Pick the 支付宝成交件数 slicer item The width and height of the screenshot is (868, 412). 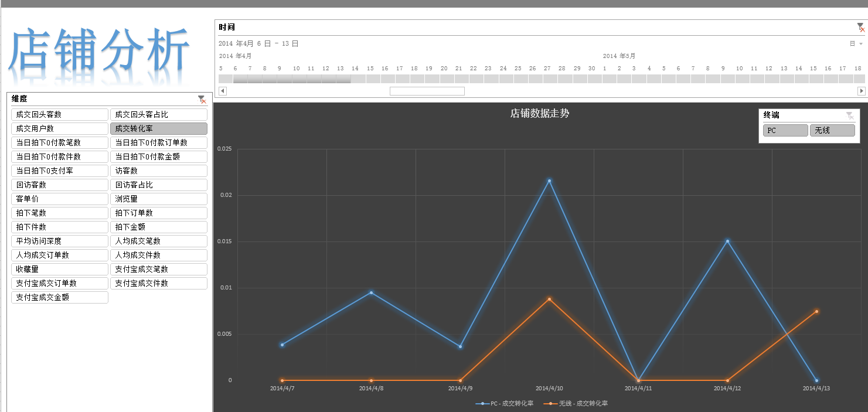159,284
